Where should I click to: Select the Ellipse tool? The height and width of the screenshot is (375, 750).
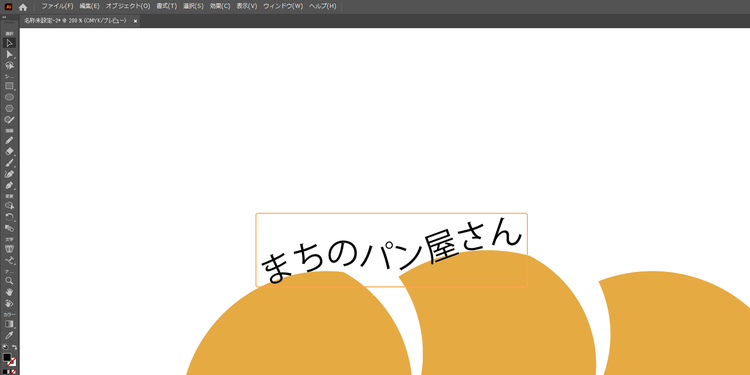[x=9, y=97]
